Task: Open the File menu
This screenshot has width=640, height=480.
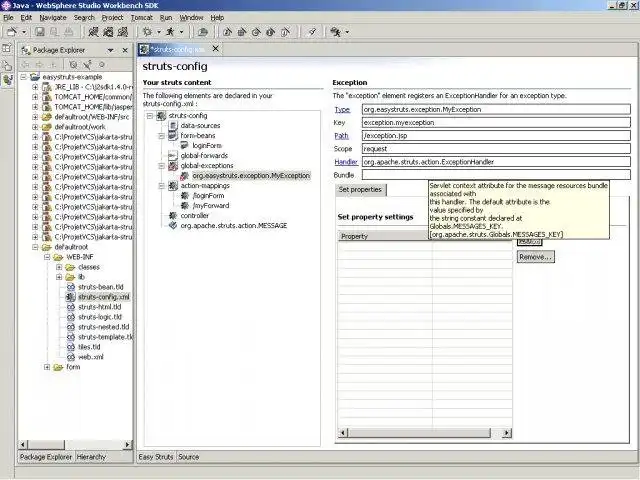Action: (x=8, y=18)
